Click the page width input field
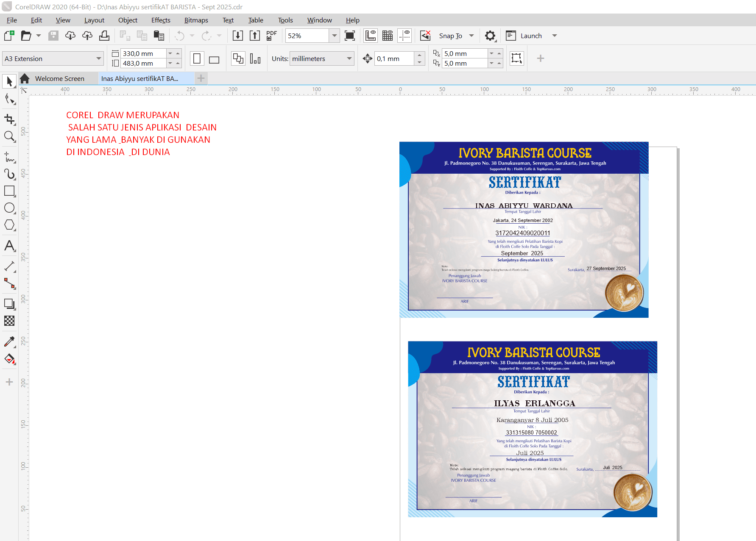The width and height of the screenshot is (756, 541). (143, 53)
